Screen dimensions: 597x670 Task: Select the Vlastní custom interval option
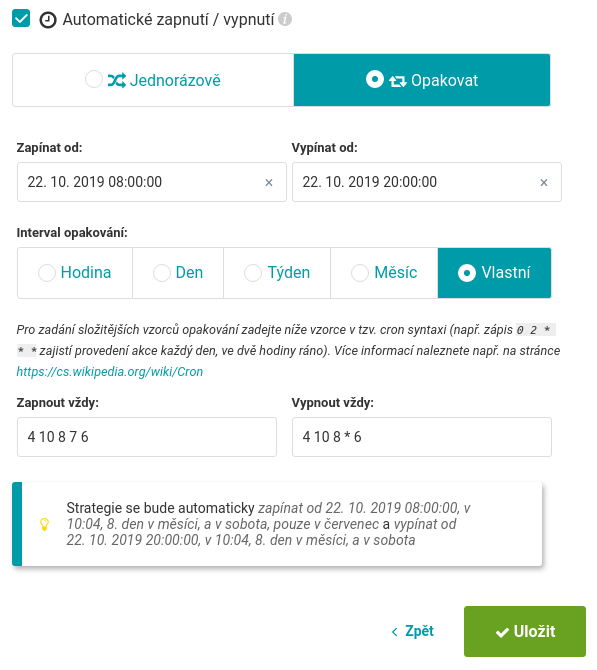494,273
